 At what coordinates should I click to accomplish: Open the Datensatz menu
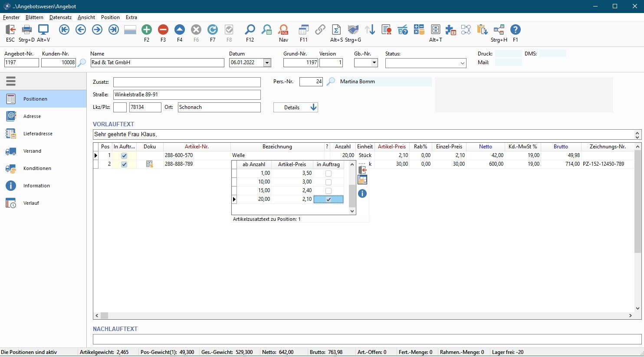coord(60,17)
